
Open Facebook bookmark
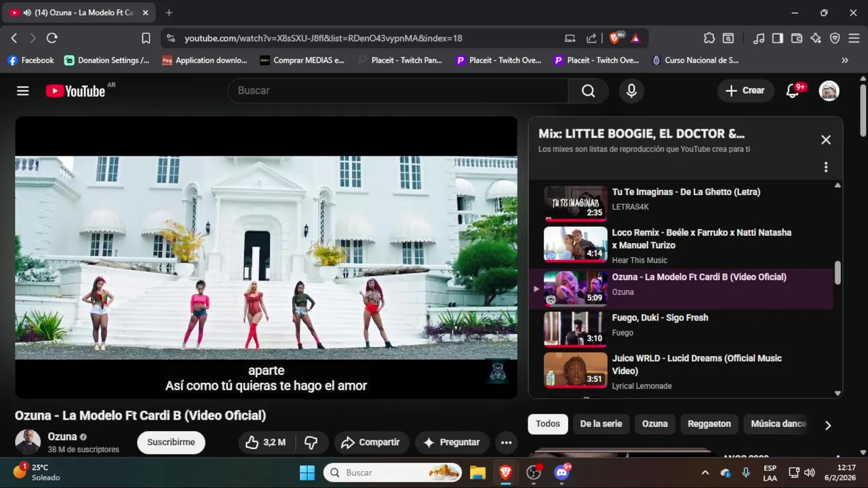[31, 60]
